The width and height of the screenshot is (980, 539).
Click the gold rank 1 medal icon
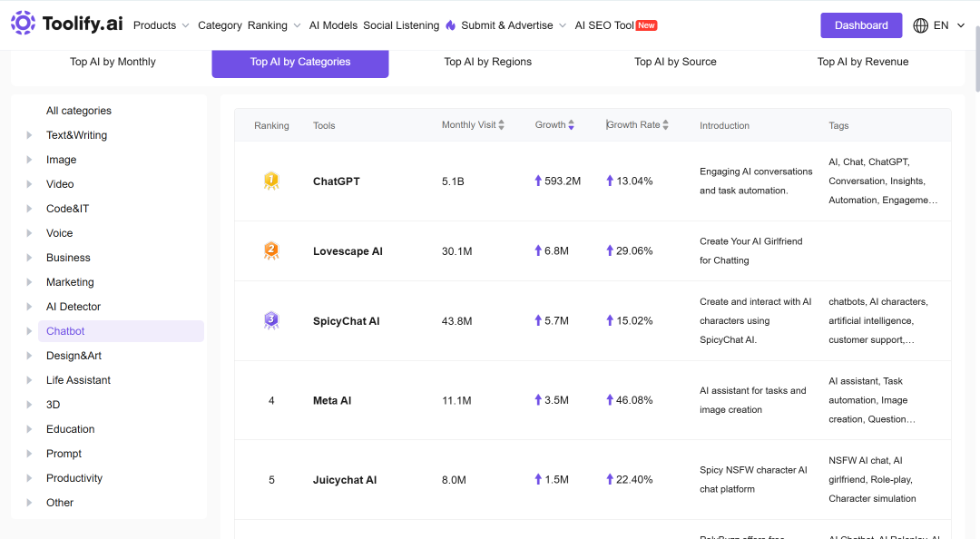point(271,181)
